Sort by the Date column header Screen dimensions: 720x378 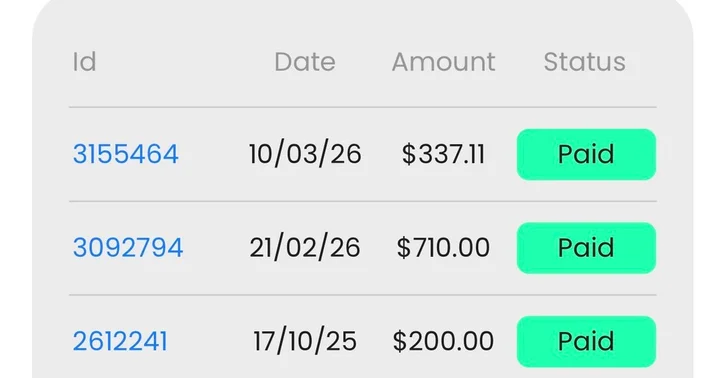[x=305, y=62]
